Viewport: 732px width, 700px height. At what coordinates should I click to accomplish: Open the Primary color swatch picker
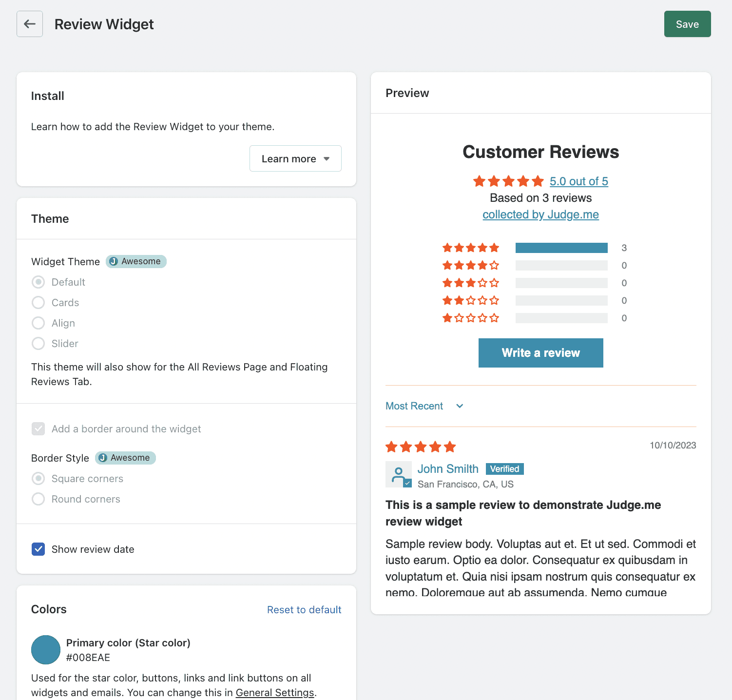(46, 650)
